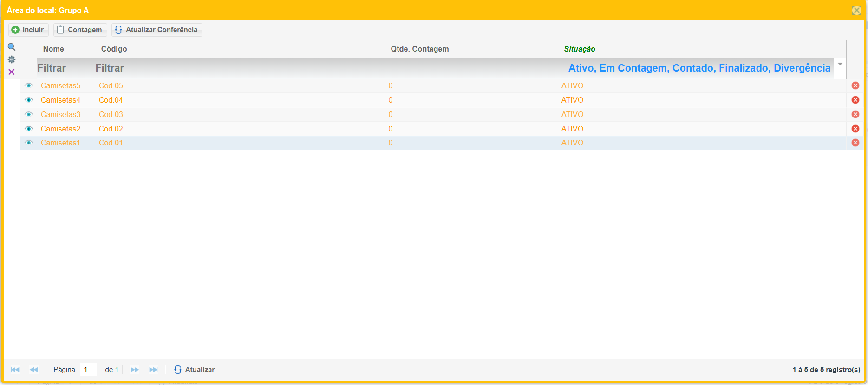Click the eye icon for Camisetas2
This screenshot has height=385, width=868.
(x=29, y=129)
